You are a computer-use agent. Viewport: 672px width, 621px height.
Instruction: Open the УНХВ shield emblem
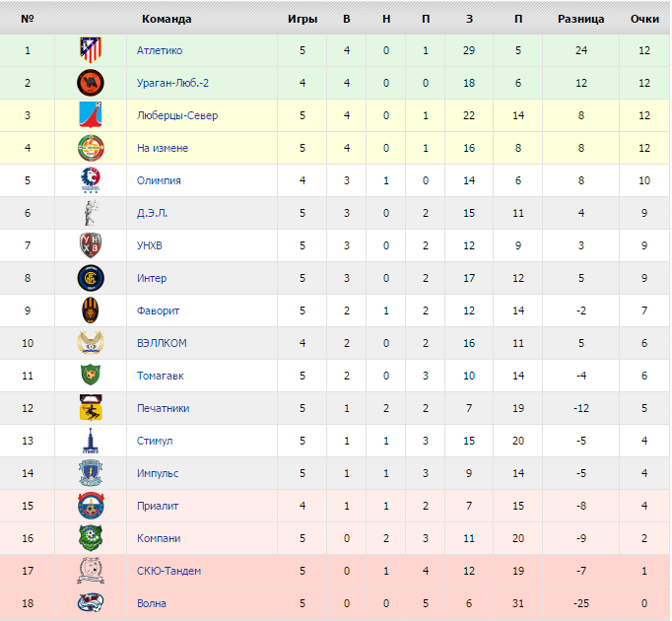click(91, 245)
